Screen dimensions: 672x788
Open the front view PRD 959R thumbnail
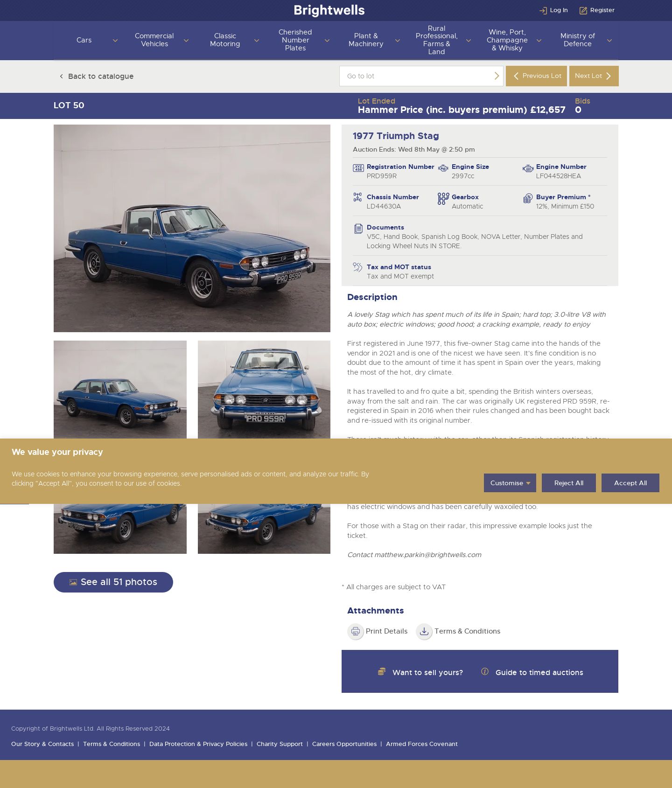click(264, 390)
